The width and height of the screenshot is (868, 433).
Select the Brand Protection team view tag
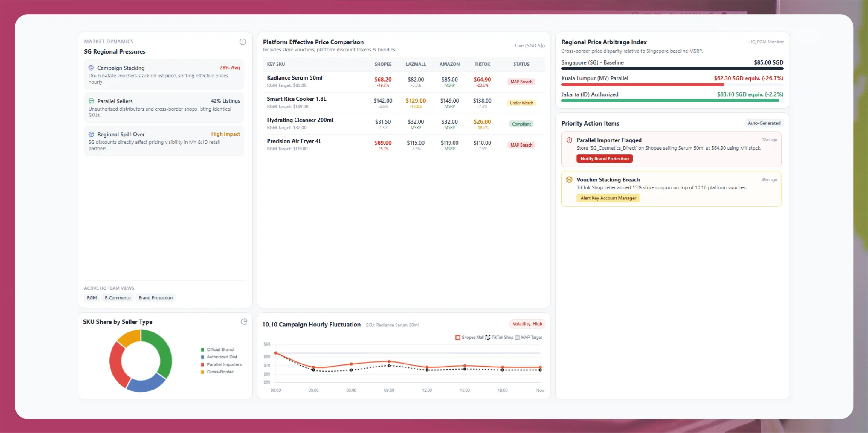(155, 298)
